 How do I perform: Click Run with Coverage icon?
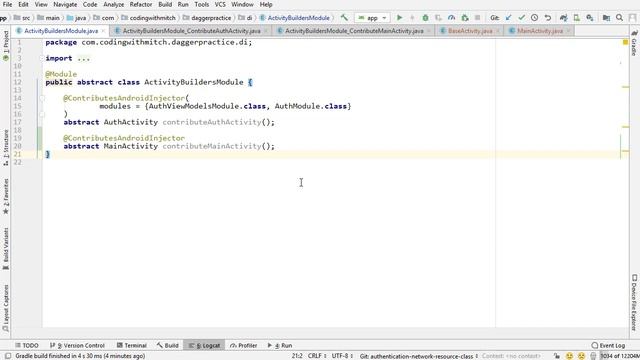(x=438, y=18)
